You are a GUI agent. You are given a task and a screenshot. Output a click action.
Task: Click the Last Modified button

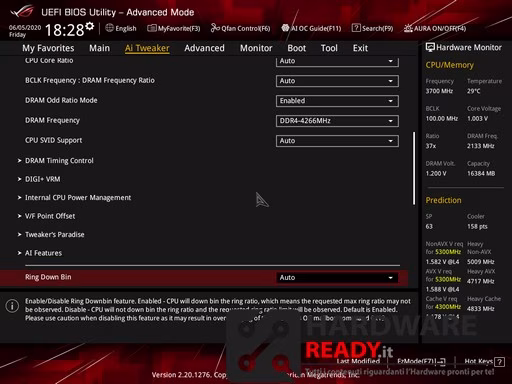click(358, 361)
